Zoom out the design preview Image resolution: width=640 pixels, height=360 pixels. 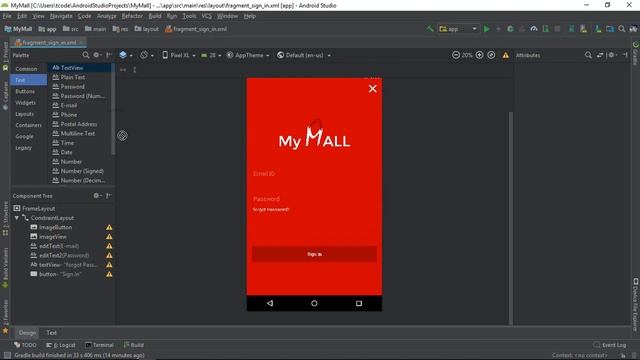[456, 55]
